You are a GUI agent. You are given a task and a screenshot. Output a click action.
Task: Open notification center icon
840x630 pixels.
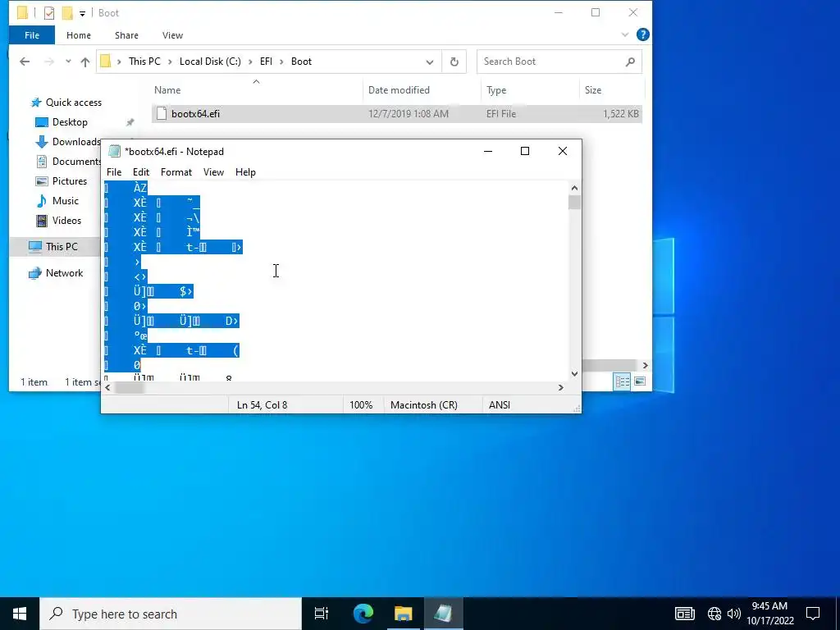(x=813, y=614)
